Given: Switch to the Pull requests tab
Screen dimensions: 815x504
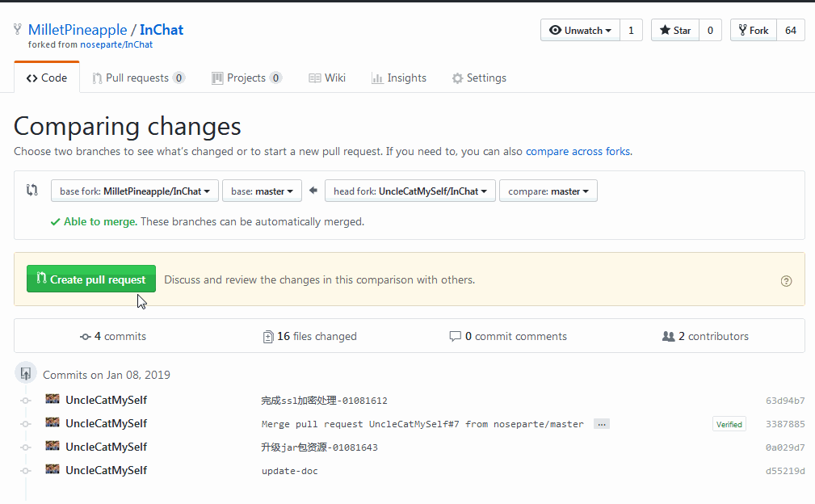Looking at the screenshot, I should (138, 78).
